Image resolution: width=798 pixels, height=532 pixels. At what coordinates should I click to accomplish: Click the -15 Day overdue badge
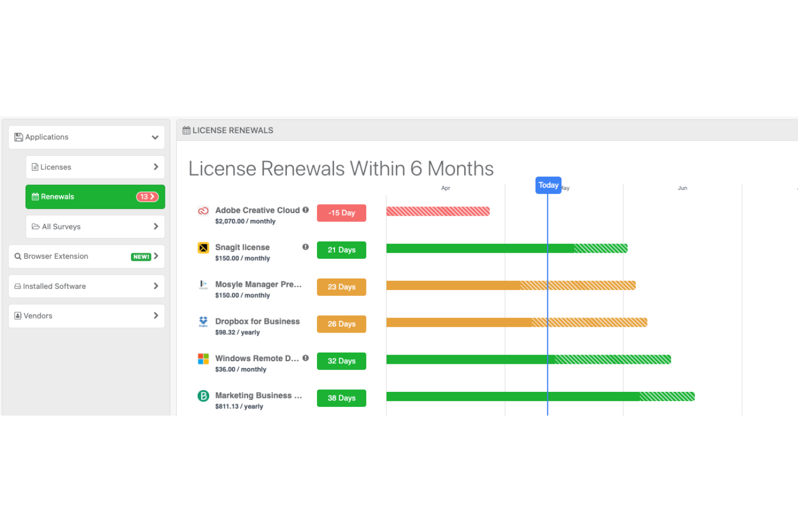pyautogui.click(x=341, y=213)
